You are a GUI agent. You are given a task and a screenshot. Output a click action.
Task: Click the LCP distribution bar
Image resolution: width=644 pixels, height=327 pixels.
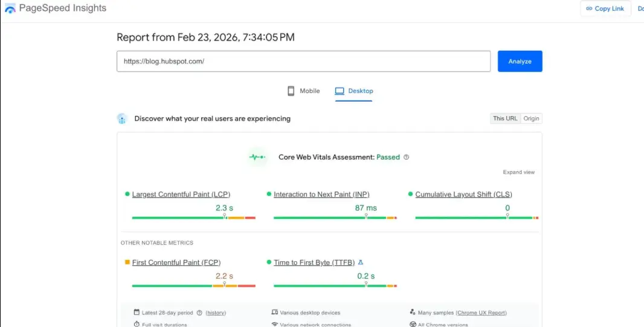click(x=193, y=218)
